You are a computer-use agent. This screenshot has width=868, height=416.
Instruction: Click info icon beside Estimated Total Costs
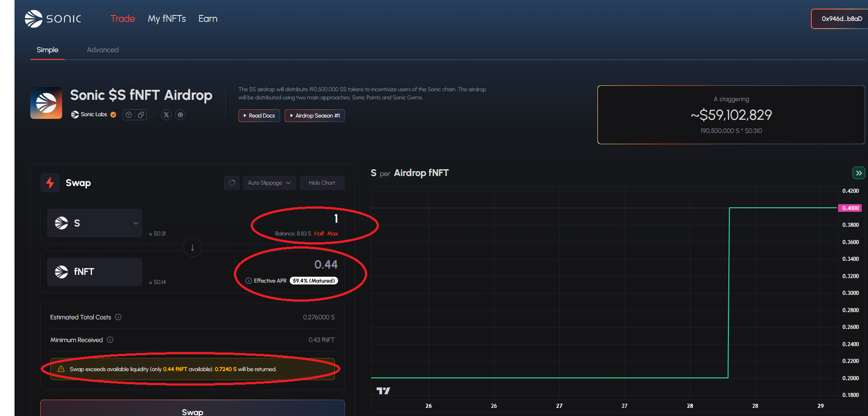click(118, 317)
